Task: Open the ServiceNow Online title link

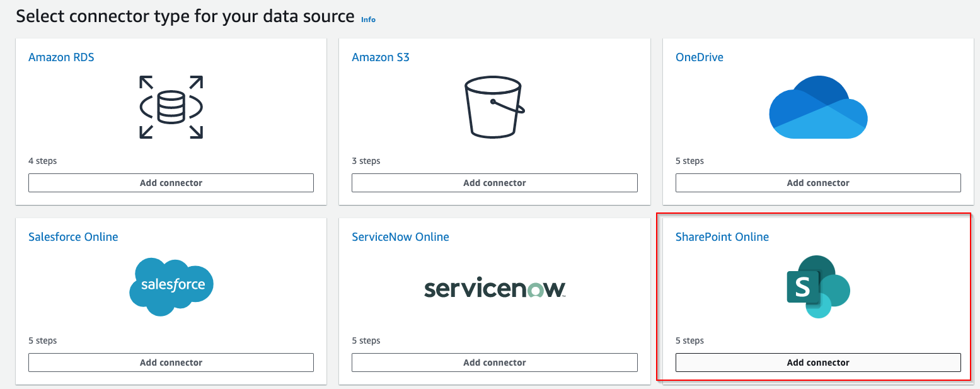Action: [400, 237]
